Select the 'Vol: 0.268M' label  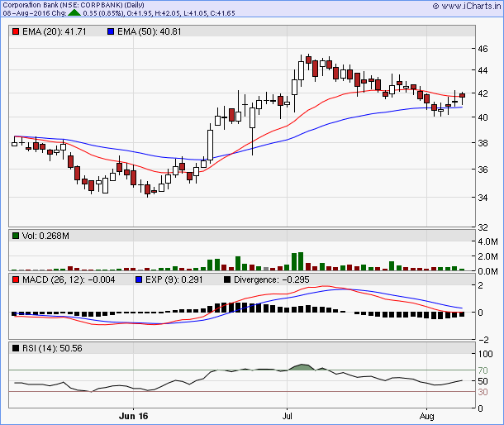click(45, 236)
